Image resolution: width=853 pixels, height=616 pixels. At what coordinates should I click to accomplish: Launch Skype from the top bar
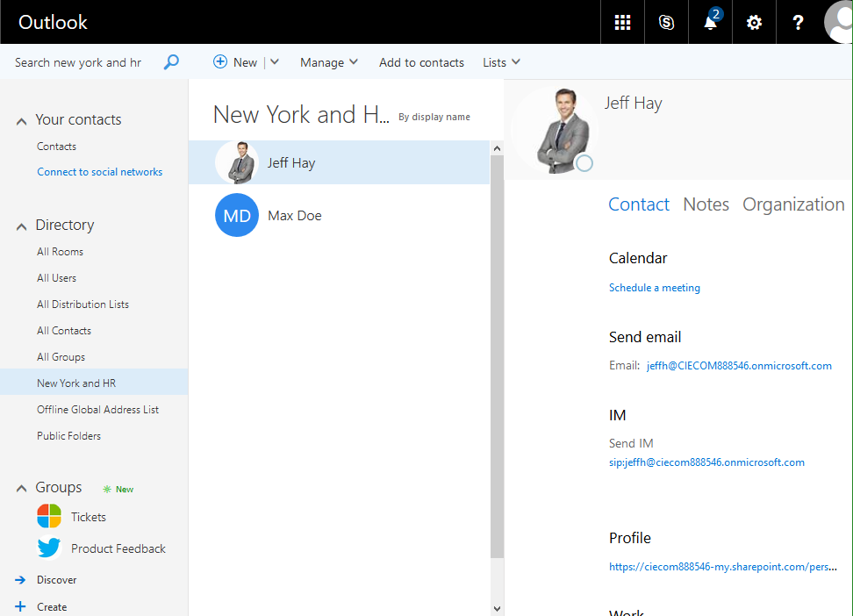coord(666,22)
